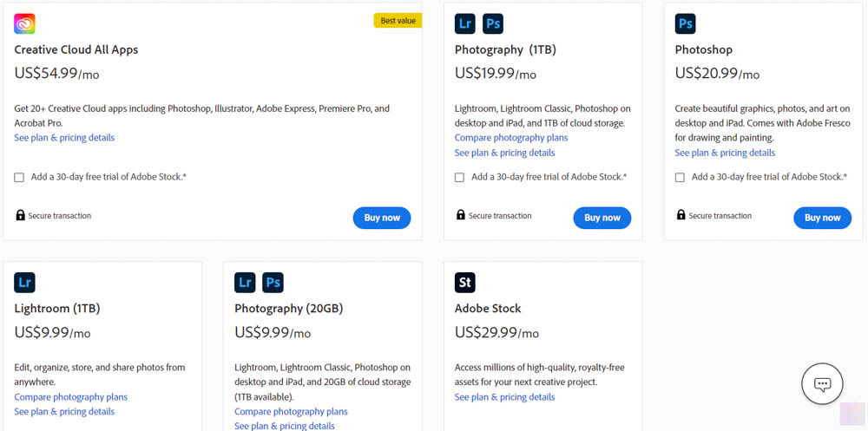Open Compare photography plans under Photography (1TB)
The height and width of the screenshot is (431, 868).
point(511,138)
